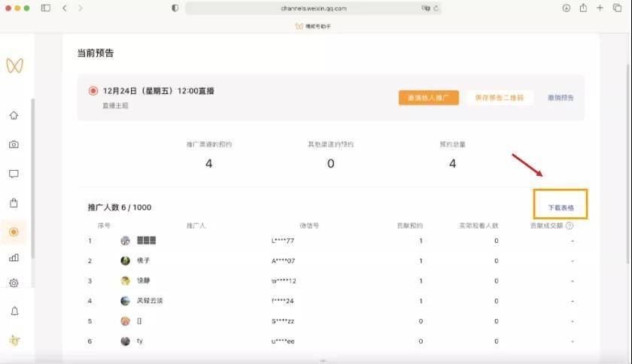Open the notification bell icon
Screen dimensions: 632x364
(14, 311)
